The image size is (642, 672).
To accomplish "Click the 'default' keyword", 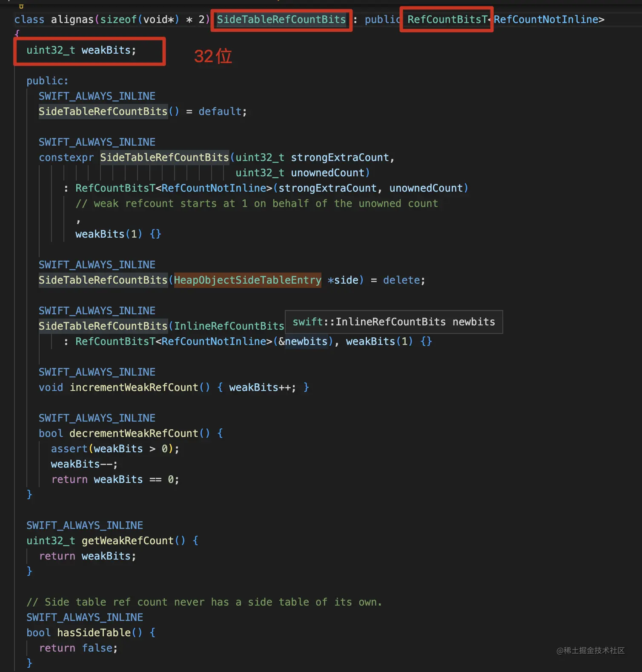I will [x=220, y=112].
